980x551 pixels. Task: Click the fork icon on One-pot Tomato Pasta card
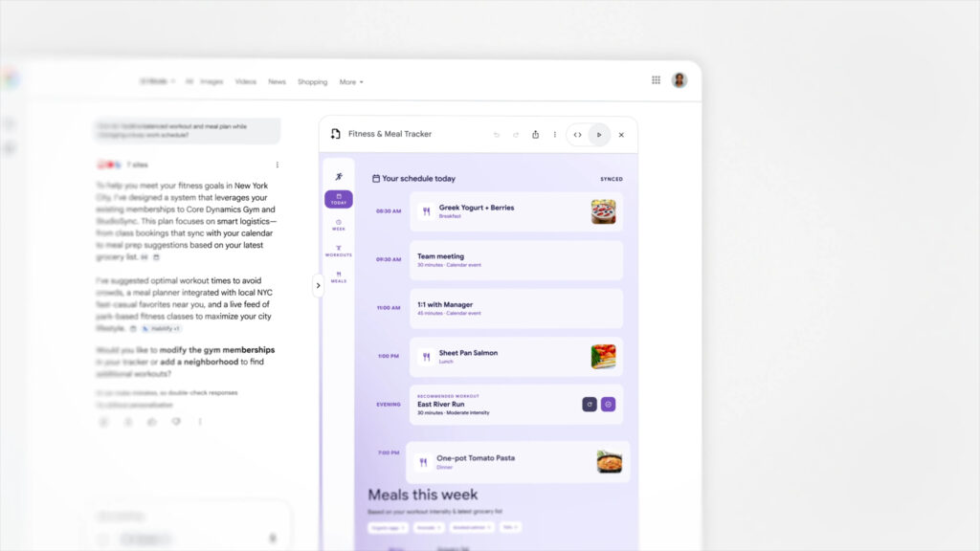click(x=423, y=462)
